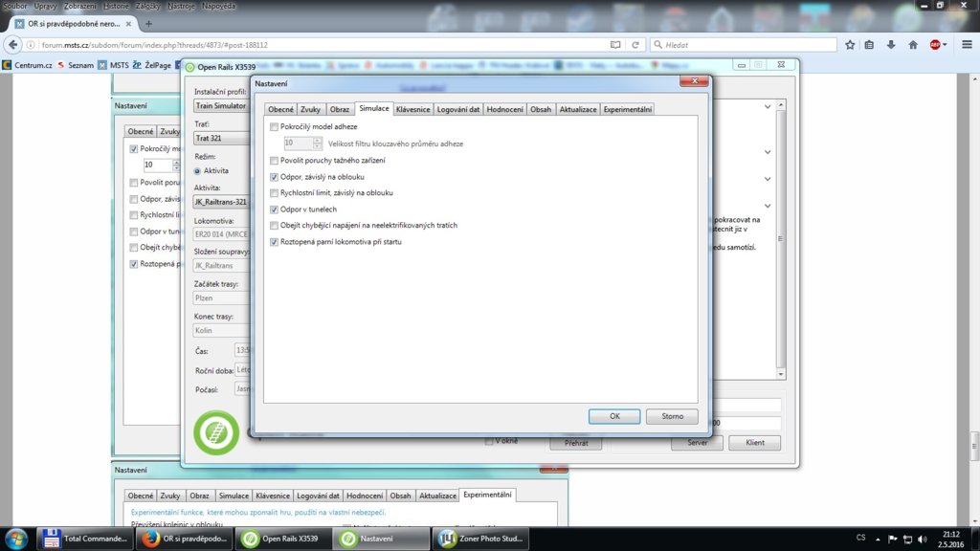Check 'Rychlostní limit, závislý na oblouku'
Image resolution: width=980 pixels, height=551 pixels.
(x=274, y=193)
